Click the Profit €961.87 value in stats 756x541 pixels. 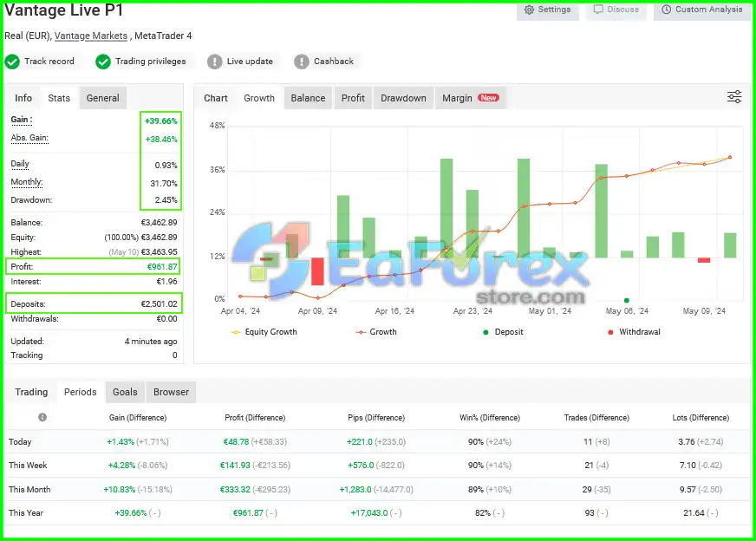click(x=162, y=267)
